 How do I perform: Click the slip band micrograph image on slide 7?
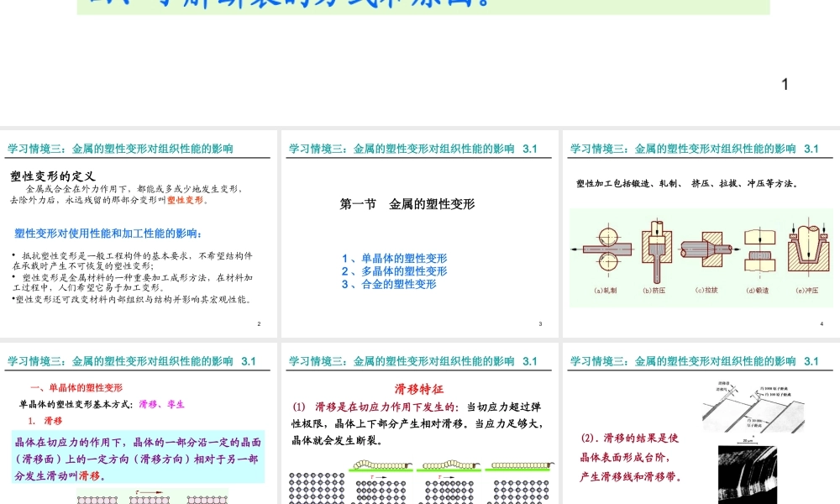tap(747, 475)
